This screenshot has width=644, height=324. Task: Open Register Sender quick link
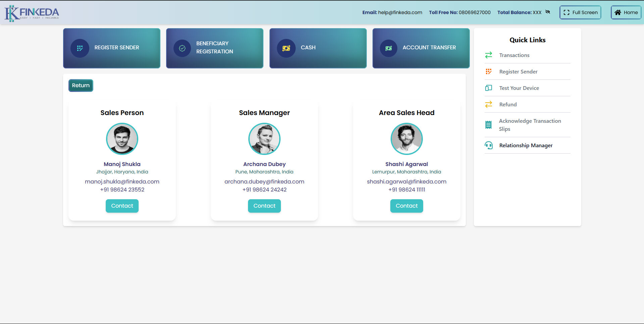click(x=528, y=71)
